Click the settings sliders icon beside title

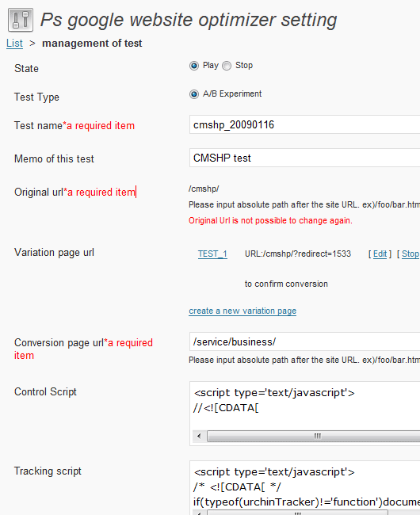coord(21,20)
